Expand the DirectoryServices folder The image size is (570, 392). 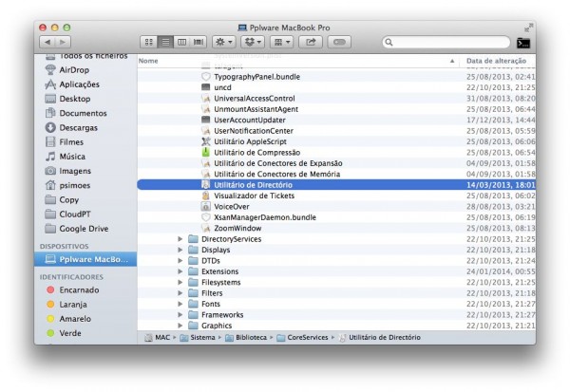[x=180, y=239]
